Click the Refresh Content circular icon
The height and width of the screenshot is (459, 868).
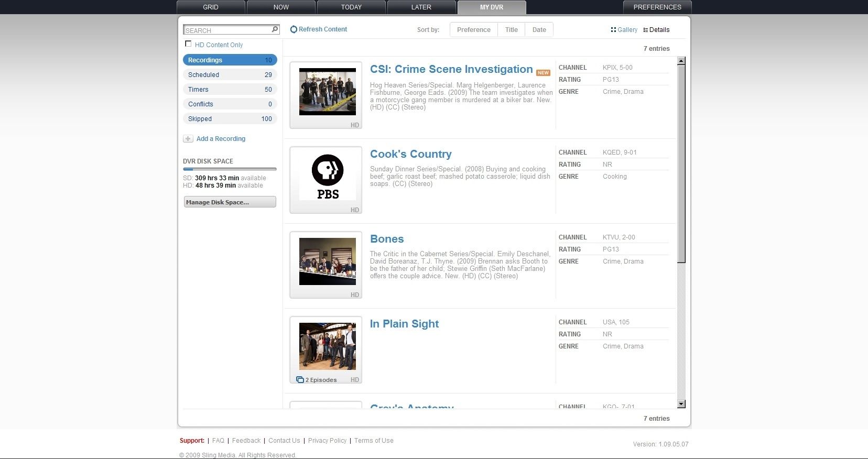coord(294,29)
